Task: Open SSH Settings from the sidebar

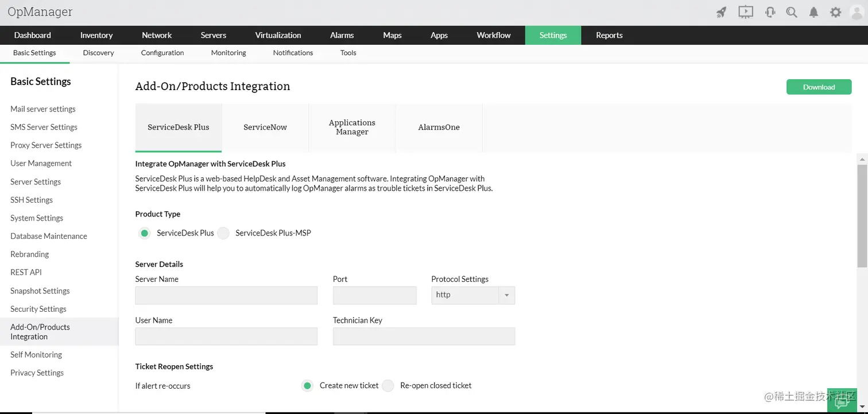Action: click(32, 199)
